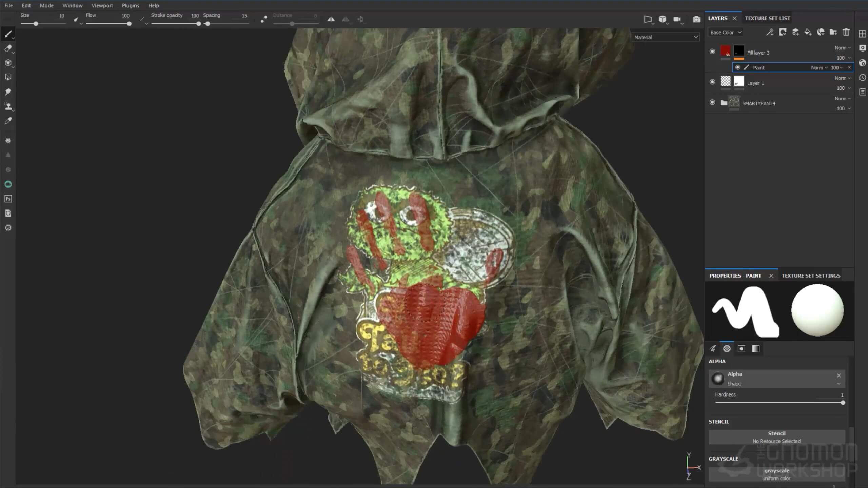The image size is (868, 488).
Task: Select the Smudge tool
Action: [8, 92]
